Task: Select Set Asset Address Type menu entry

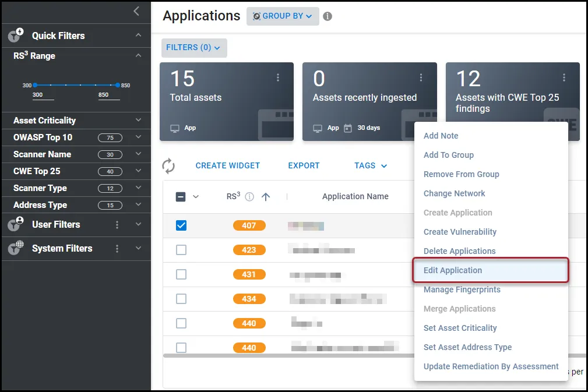Action: pos(491,347)
